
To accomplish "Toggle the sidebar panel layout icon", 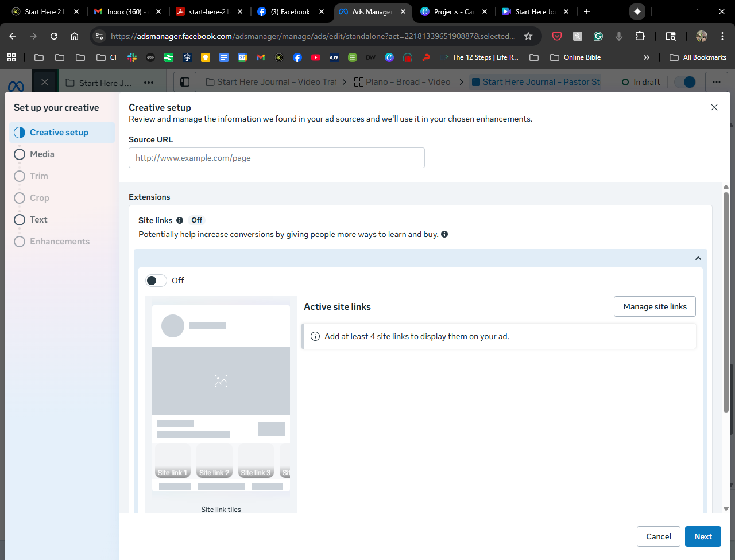I will (x=185, y=82).
